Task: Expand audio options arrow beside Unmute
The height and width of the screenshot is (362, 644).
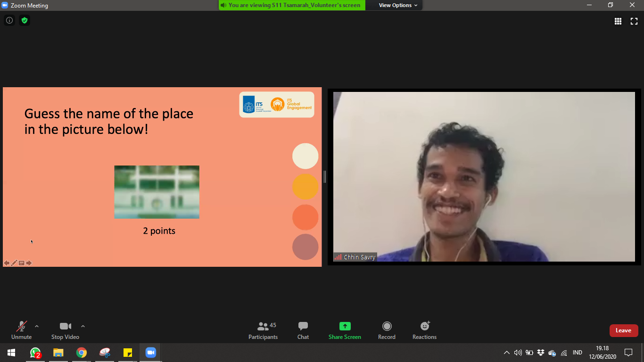Action: coord(37,326)
